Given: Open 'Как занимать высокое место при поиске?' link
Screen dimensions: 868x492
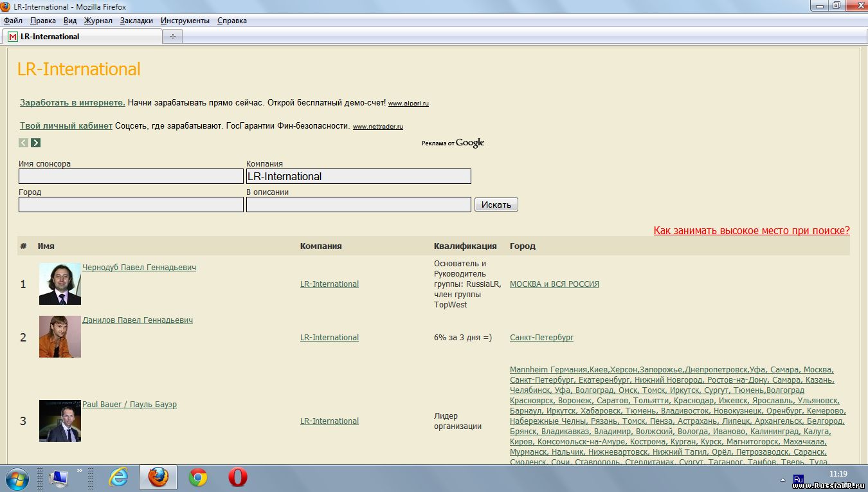Looking at the screenshot, I should (x=752, y=230).
